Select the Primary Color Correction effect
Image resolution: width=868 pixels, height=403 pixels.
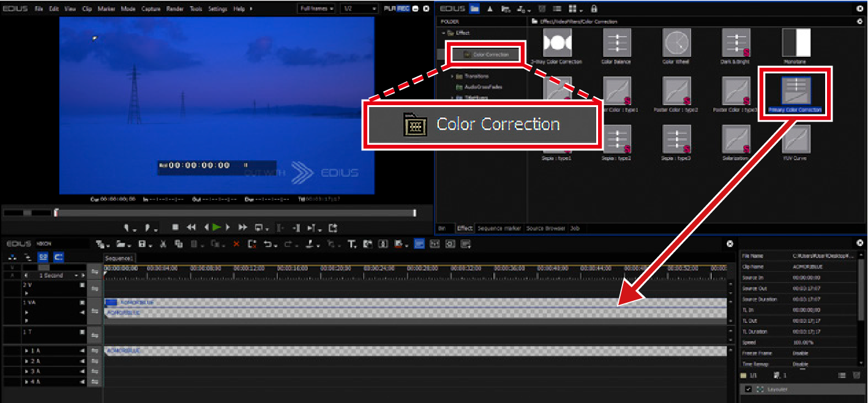coord(794,92)
